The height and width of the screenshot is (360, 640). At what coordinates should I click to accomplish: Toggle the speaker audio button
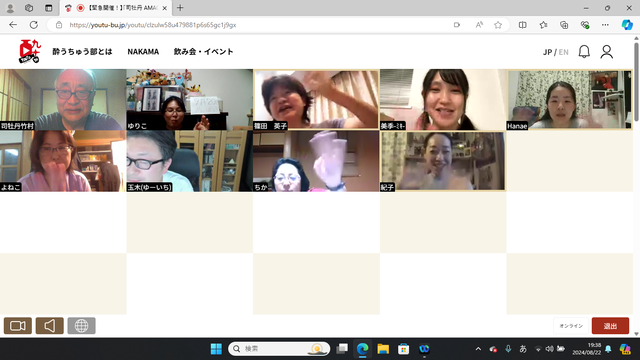coord(49,326)
